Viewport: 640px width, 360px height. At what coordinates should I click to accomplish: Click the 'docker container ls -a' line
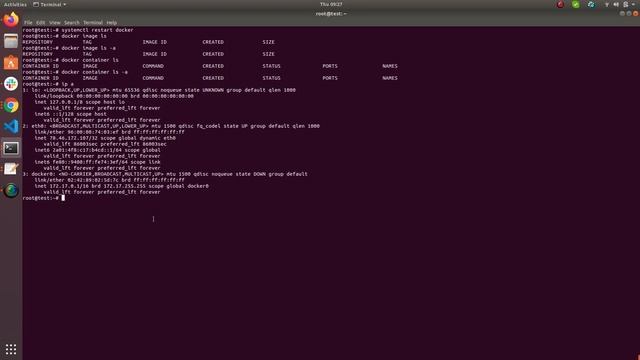(x=75, y=72)
